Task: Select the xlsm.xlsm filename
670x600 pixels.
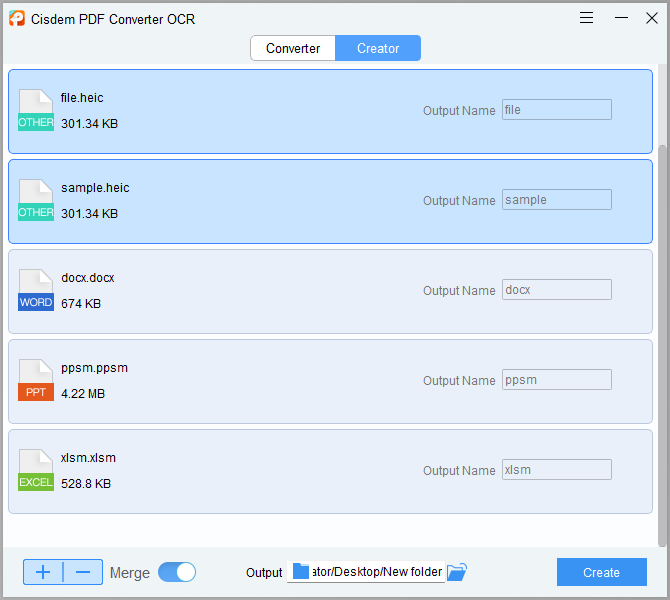Action: pyautogui.click(x=88, y=458)
